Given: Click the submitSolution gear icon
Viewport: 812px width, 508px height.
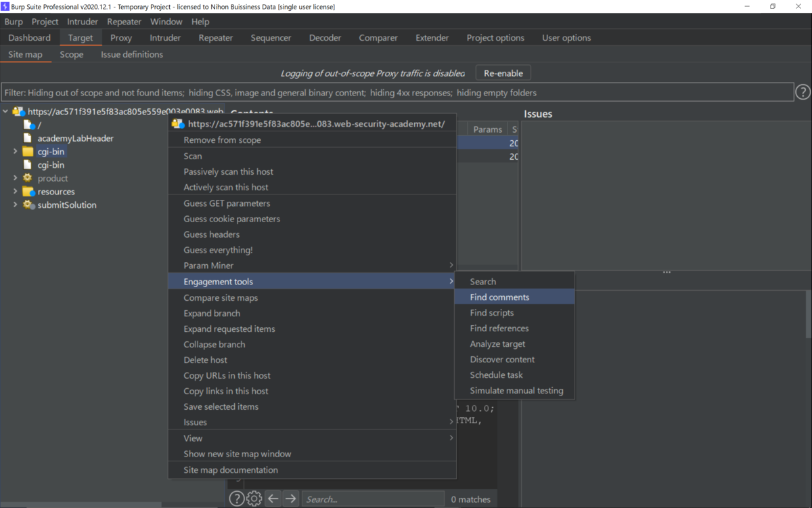Looking at the screenshot, I should coord(28,205).
